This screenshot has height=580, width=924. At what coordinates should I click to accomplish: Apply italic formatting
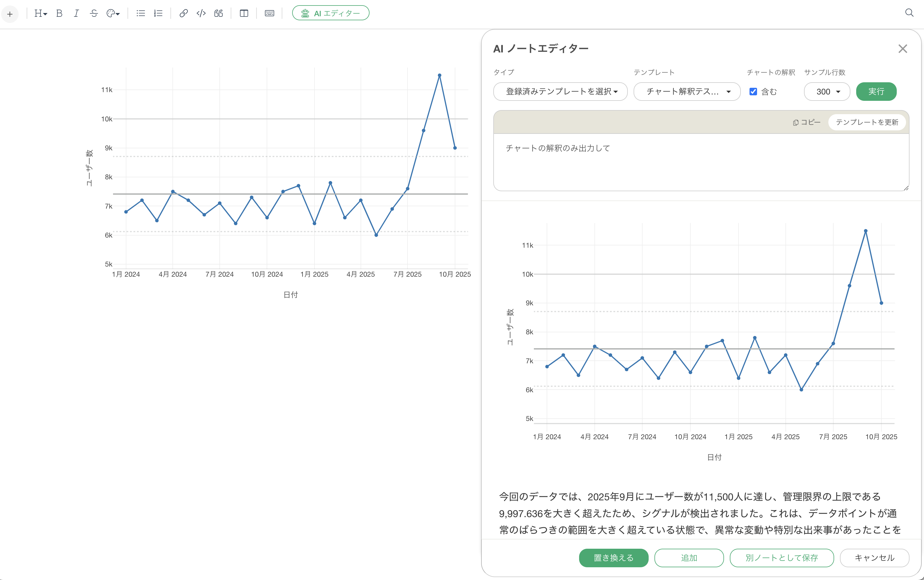click(76, 13)
